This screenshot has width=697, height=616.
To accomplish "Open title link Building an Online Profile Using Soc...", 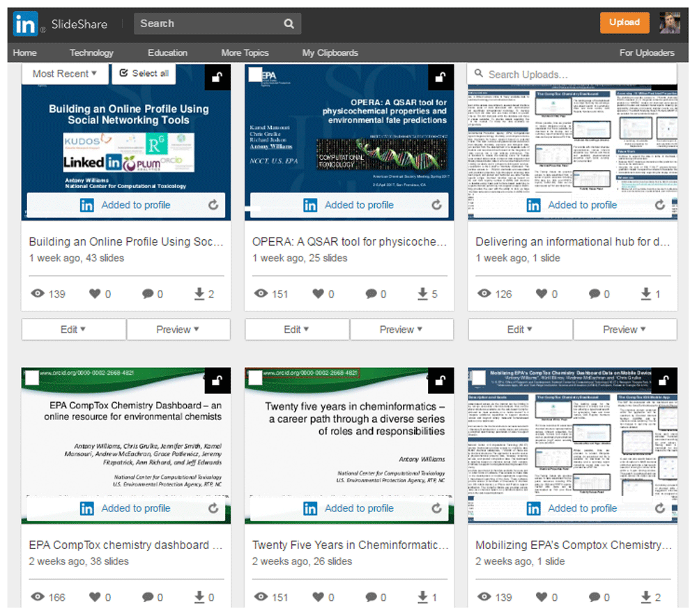I will click(x=126, y=242).
